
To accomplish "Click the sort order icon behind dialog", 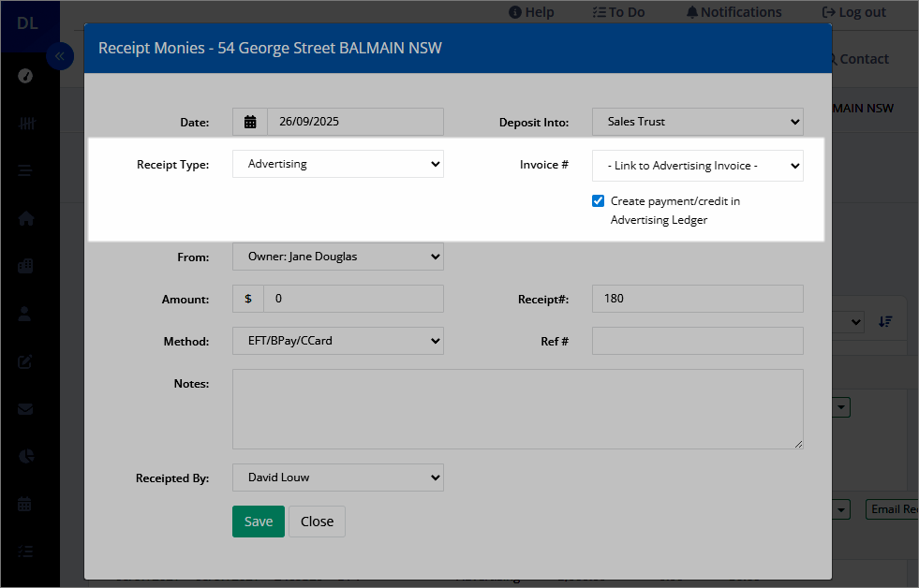I will pos(885,321).
